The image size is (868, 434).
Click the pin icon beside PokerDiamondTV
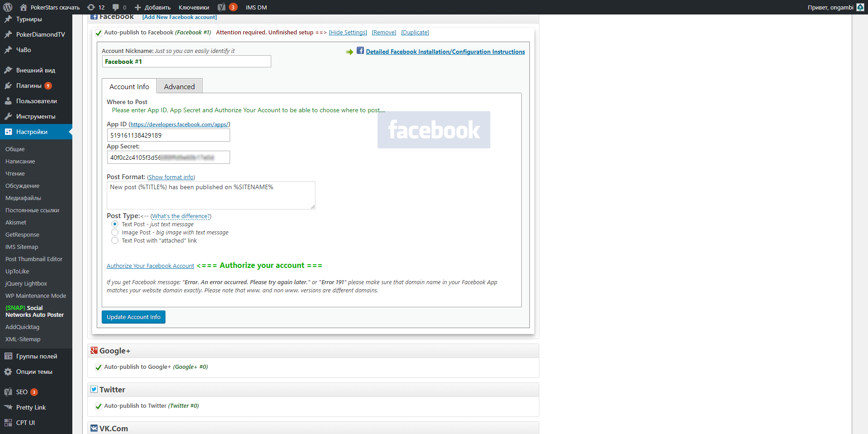8,34
